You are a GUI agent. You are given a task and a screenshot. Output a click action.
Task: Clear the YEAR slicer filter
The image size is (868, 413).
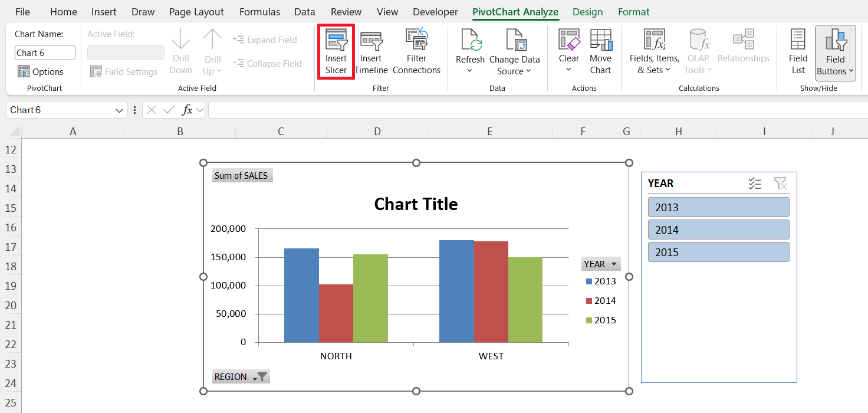(780, 183)
